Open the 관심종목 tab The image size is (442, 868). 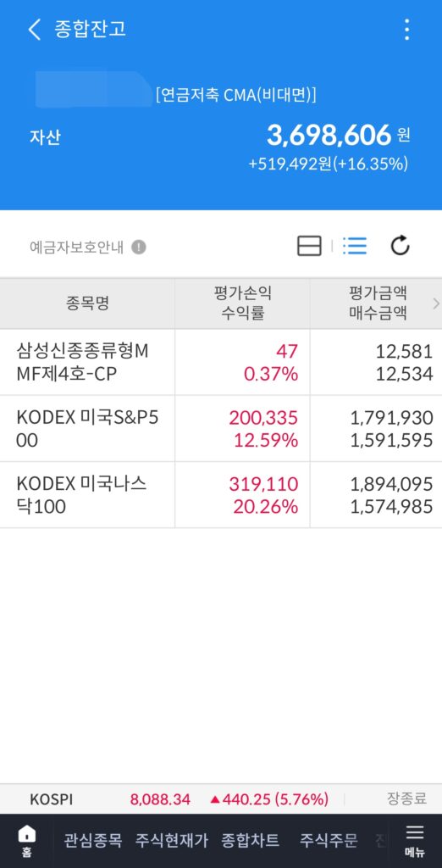click(91, 841)
